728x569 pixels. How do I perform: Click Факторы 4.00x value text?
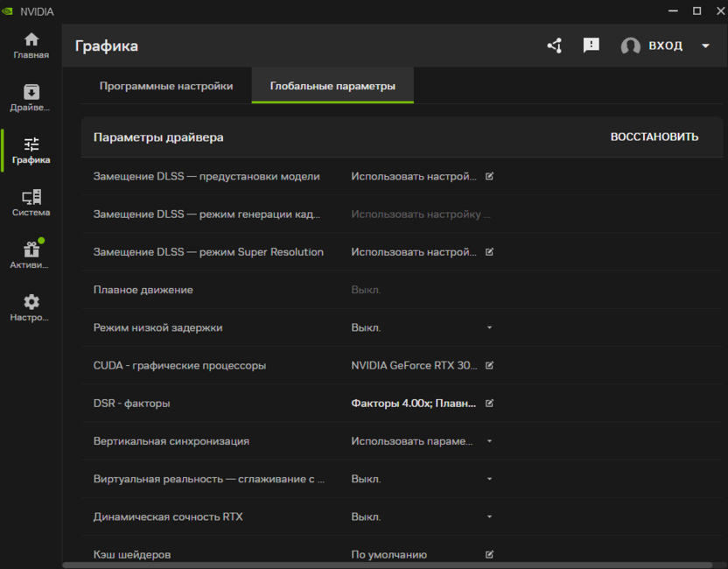(x=413, y=404)
